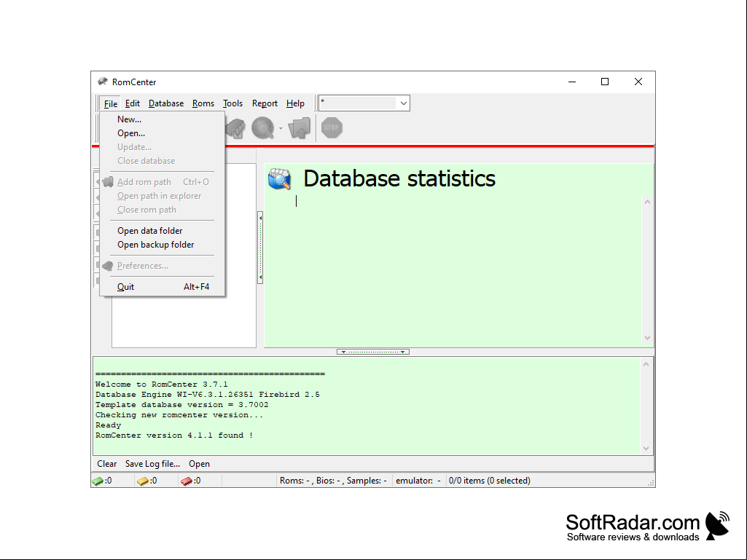Click the folder with up-arrow toolbar icon
Screen dimensions: 747x560
point(300,127)
